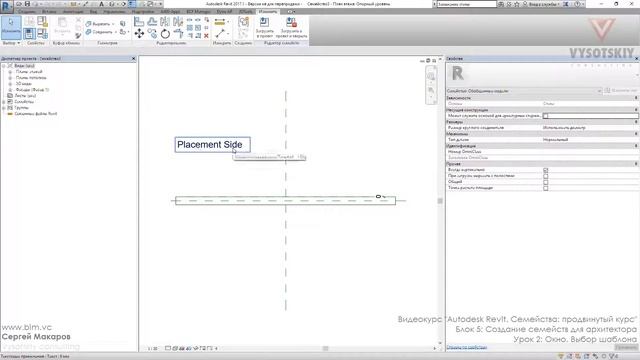
Task: Select the Copy tool
Action: [152, 33]
